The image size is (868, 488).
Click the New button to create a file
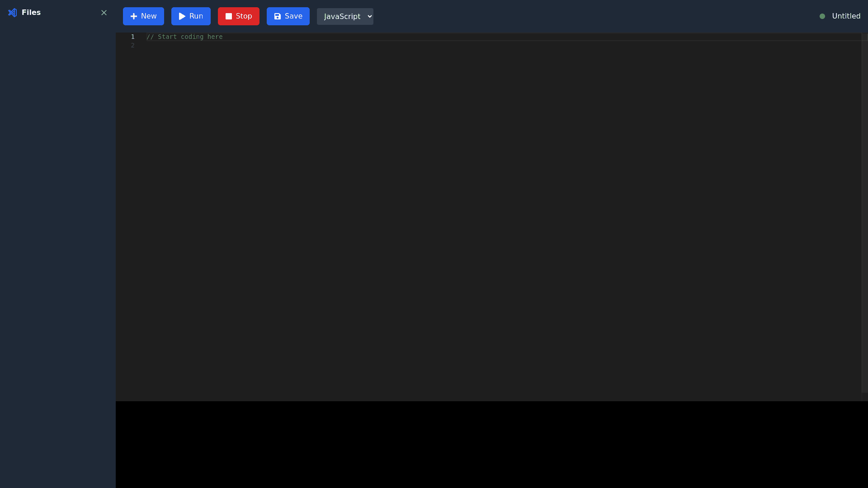point(143,16)
